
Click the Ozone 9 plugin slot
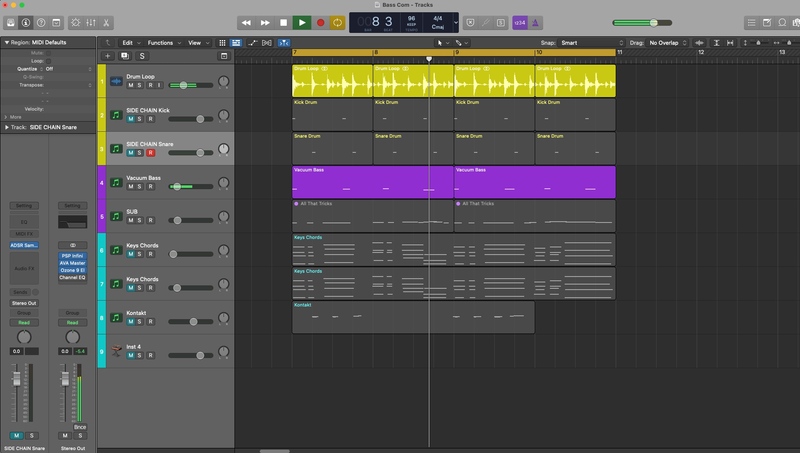(x=73, y=270)
